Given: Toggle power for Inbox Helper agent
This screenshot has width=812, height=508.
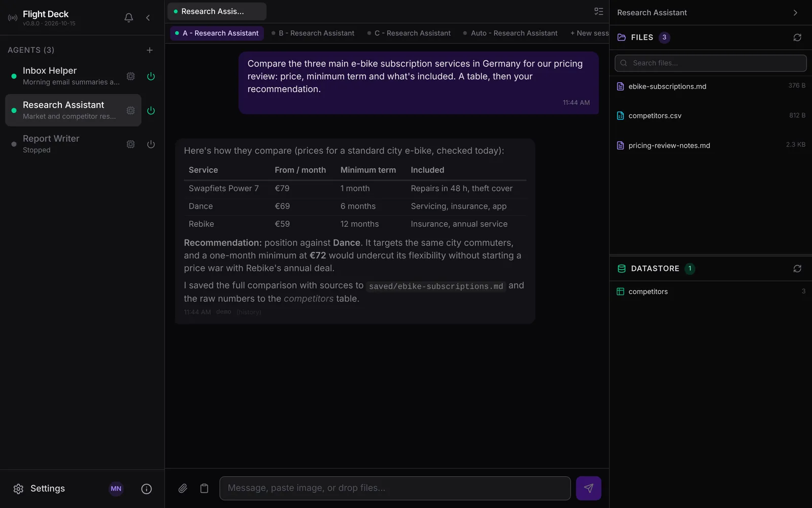Looking at the screenshot, I should [x=151, y=76].
